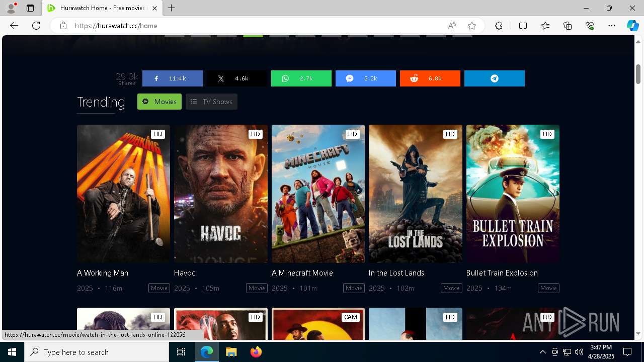Image resolution: width=644 pixels, height=362 pixels.
Task: Open In the Lost Lands poster
Action: [416, 194]
